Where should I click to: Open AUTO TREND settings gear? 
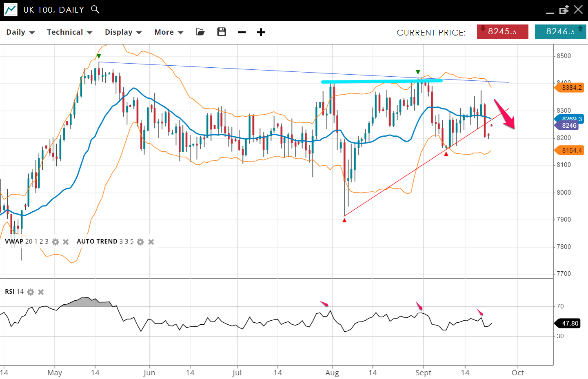(x=140, y=242)
